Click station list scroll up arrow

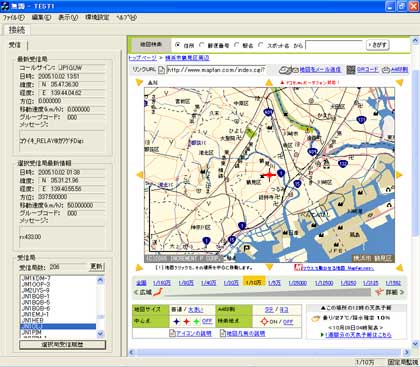(x=100, y=280)
